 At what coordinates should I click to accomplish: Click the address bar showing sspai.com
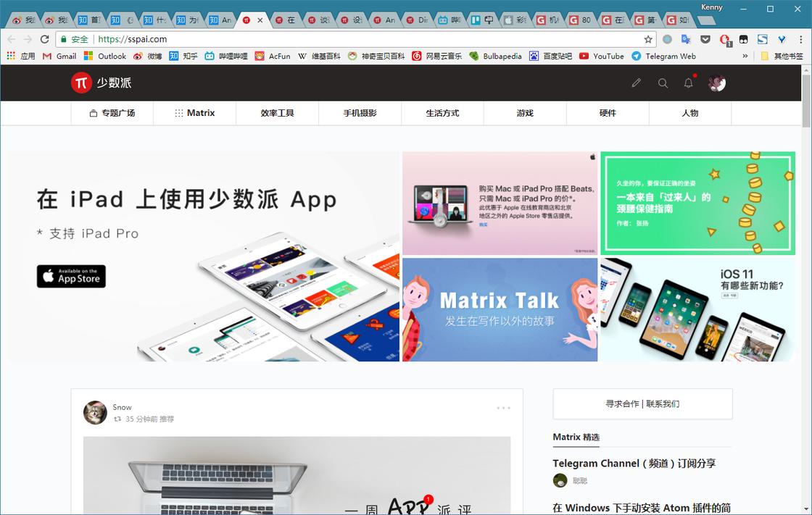[357, 39]
